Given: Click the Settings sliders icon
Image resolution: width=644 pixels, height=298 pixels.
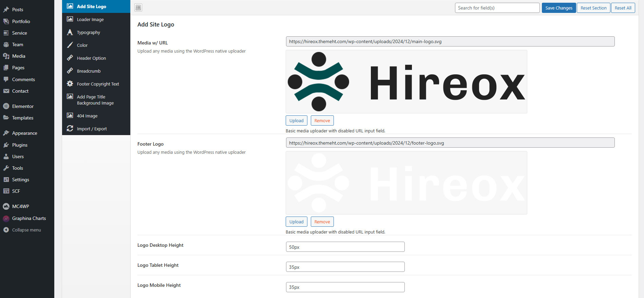Looking at the screenshot, I should pos(6,180).
